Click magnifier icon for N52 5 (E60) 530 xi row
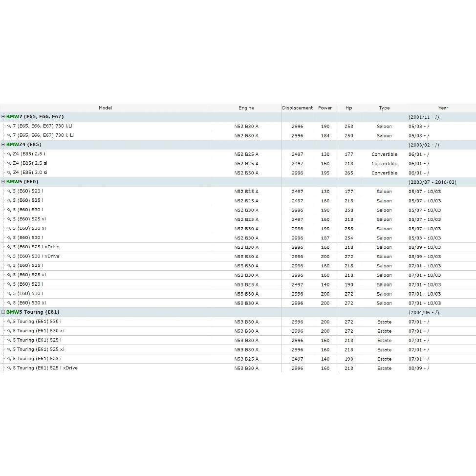 coord(9,229)
